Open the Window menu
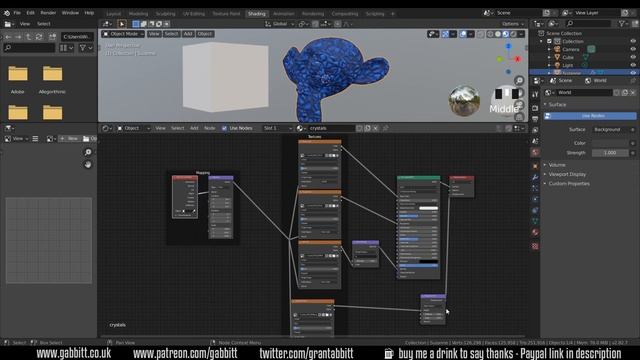Screen dimensions: 640x360 [70, 13]
